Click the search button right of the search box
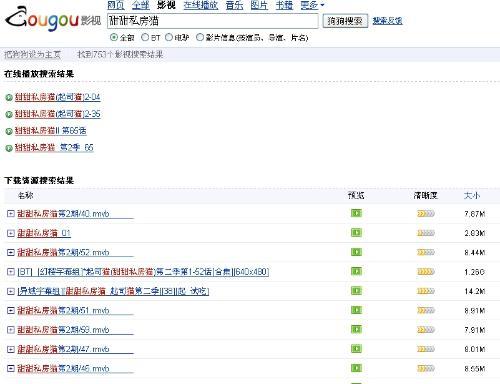 coord(345,21)
